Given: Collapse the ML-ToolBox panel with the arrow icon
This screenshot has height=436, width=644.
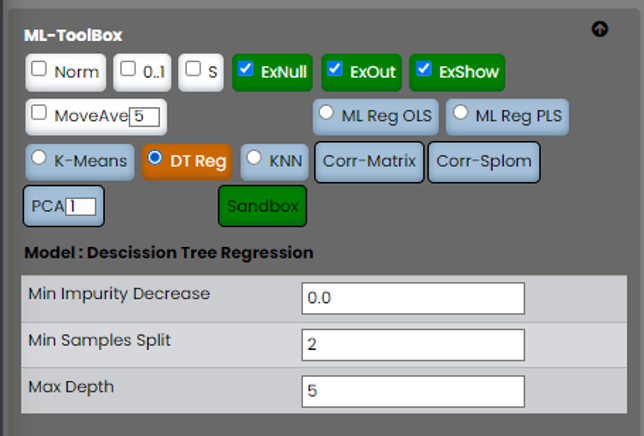Looking at the screenshot, I should [600, 29].
